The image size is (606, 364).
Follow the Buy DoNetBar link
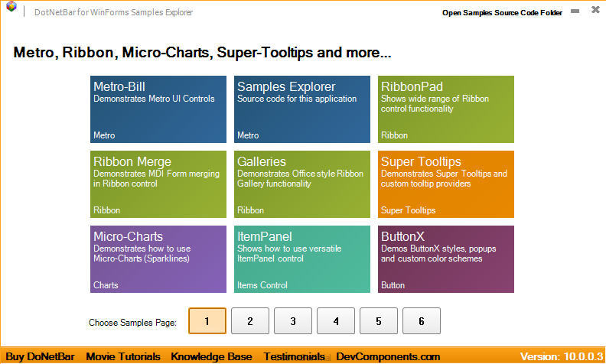click(x=40, y=356)
